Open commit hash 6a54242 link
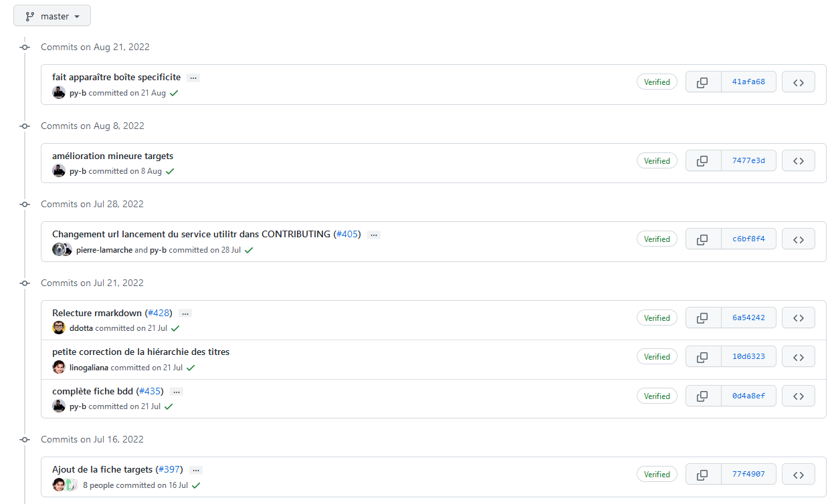Screen dimensions: 834x504 [748, 318]
